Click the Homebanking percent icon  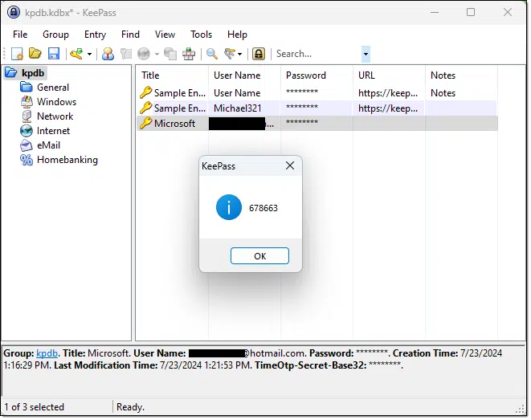click(26, 160)
